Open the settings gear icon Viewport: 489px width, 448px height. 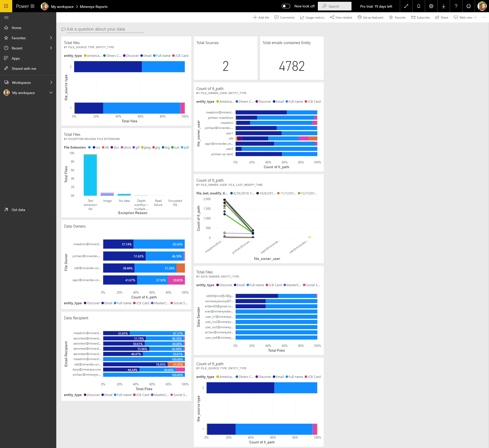[x=431, y=6]
